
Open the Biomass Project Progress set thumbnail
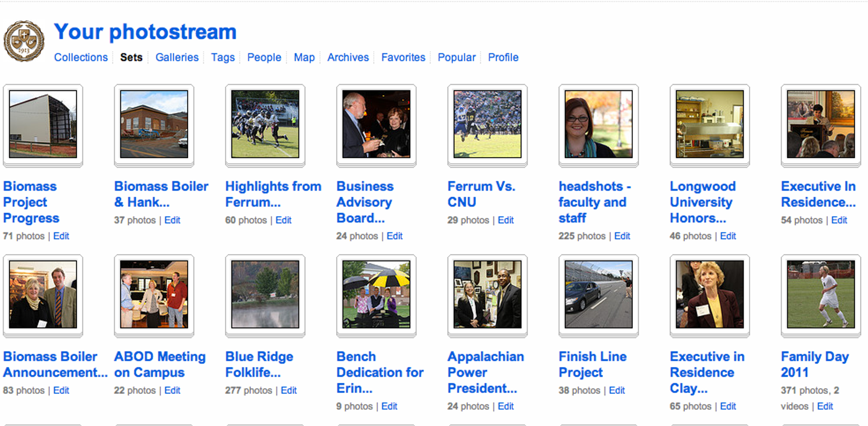(x=43, y=124)
